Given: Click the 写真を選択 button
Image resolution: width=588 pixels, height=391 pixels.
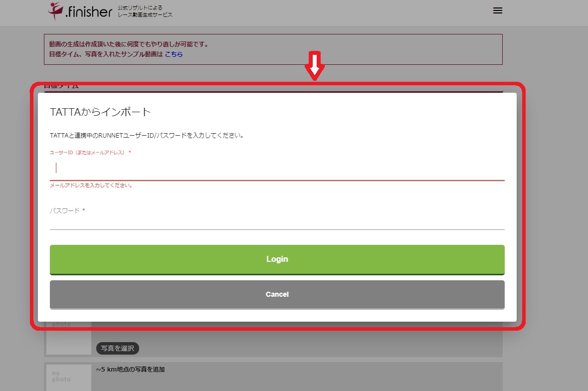Looking at the screenshot, I should pyautogui.click(x=117, y=348).
